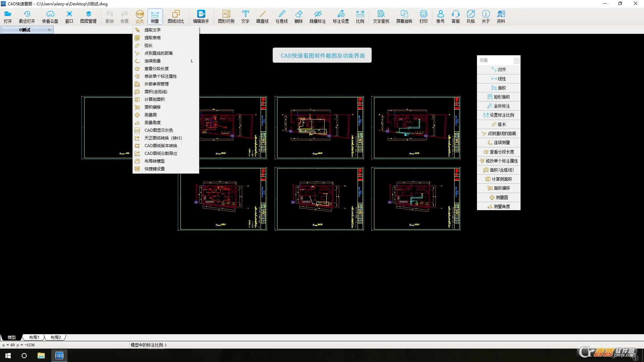Toggle 连续测量 continuous measurement mode

coord(153,61)
